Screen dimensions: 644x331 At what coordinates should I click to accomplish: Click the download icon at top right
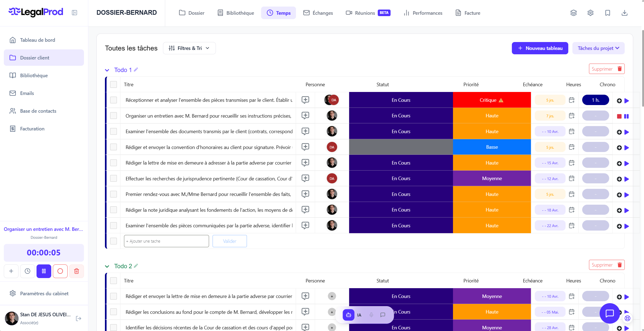(624, 13)
